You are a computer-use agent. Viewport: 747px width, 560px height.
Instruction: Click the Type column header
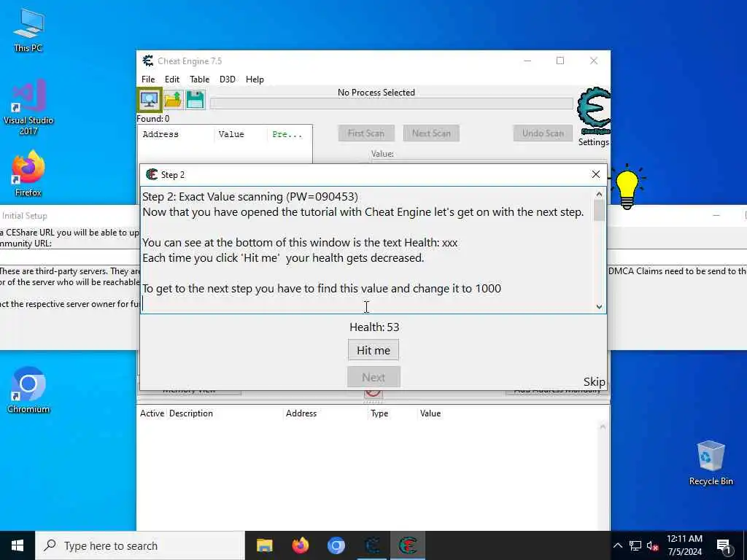[379, 413]
